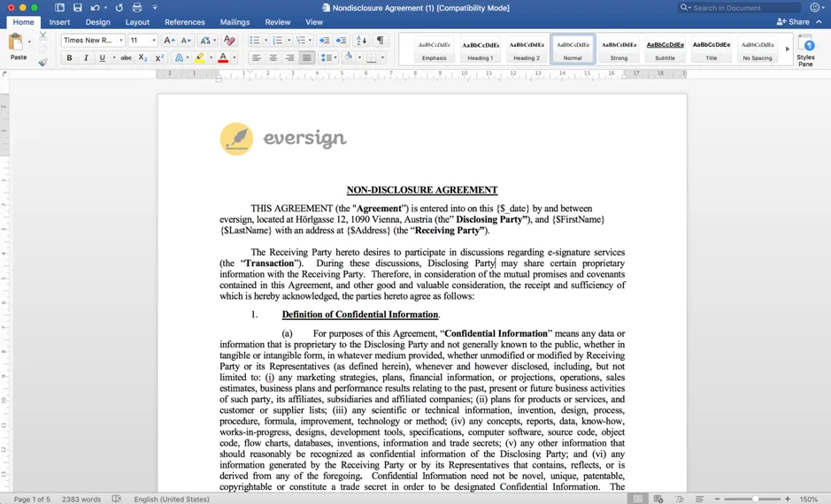831x504 pixels.
Task: Toggle strikethrough formatting
Action: 127,57
